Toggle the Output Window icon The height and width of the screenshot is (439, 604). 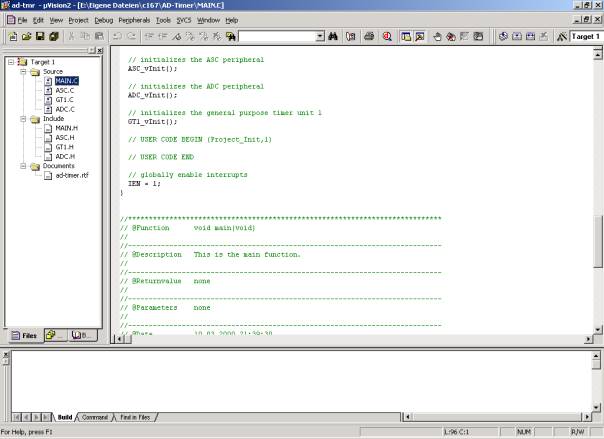(x=419, y=37)
